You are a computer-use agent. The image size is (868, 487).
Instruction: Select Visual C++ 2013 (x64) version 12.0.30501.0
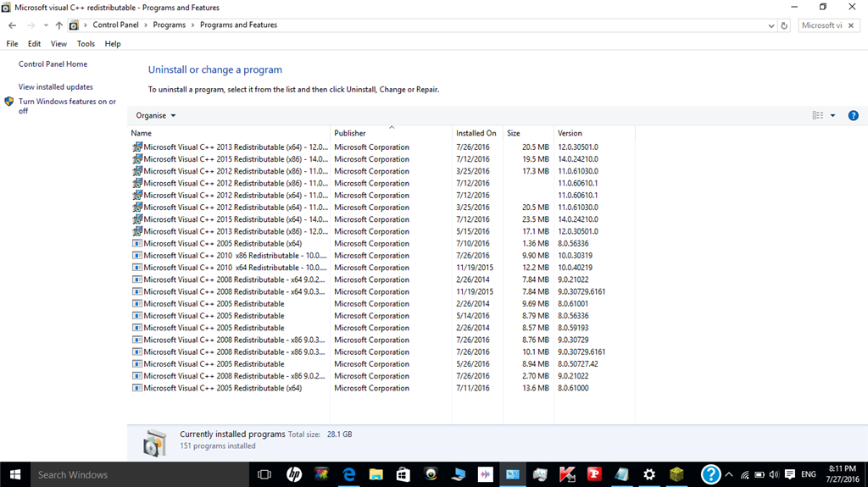(382, 147)
